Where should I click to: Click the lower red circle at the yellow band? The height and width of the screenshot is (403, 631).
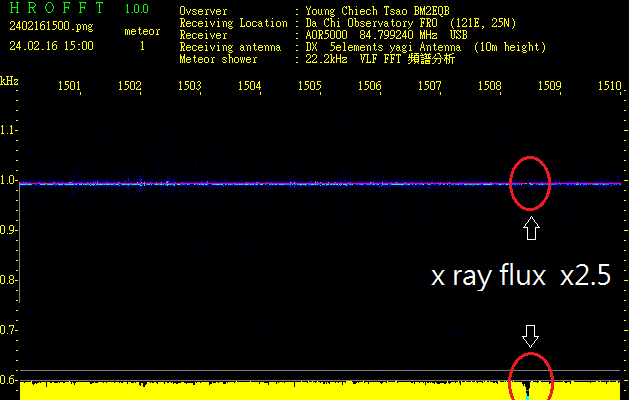tap(529, 375)
